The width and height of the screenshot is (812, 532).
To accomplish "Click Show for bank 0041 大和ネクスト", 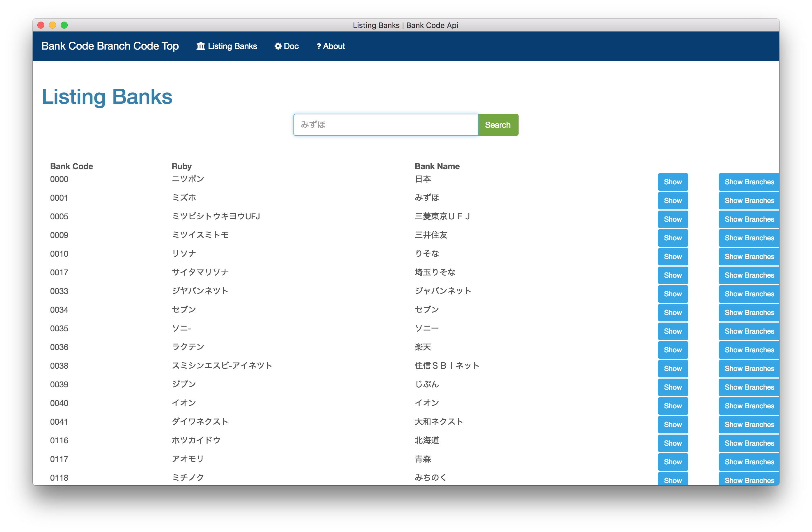I will pyautogui.click(x=673, y=424).
